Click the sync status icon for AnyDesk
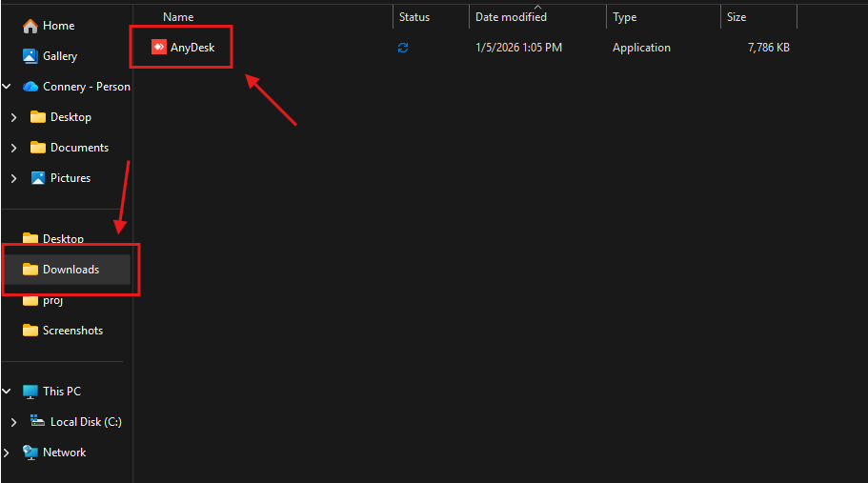 (403, 48)
